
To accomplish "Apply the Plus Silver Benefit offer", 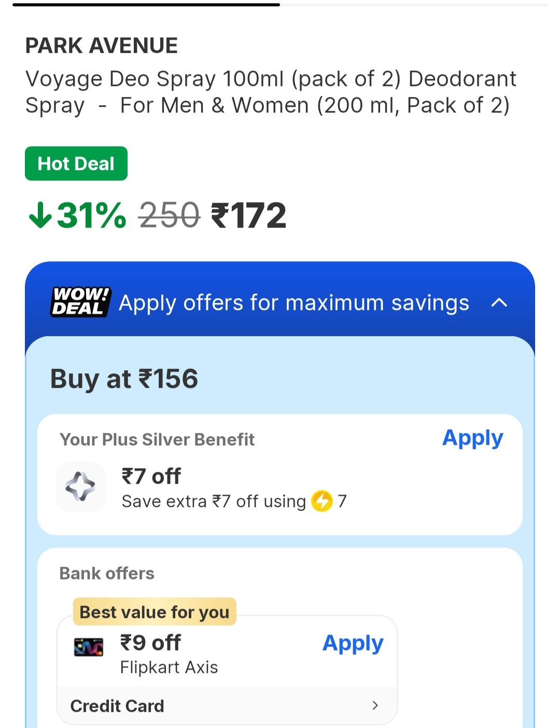I will point(472,438).
